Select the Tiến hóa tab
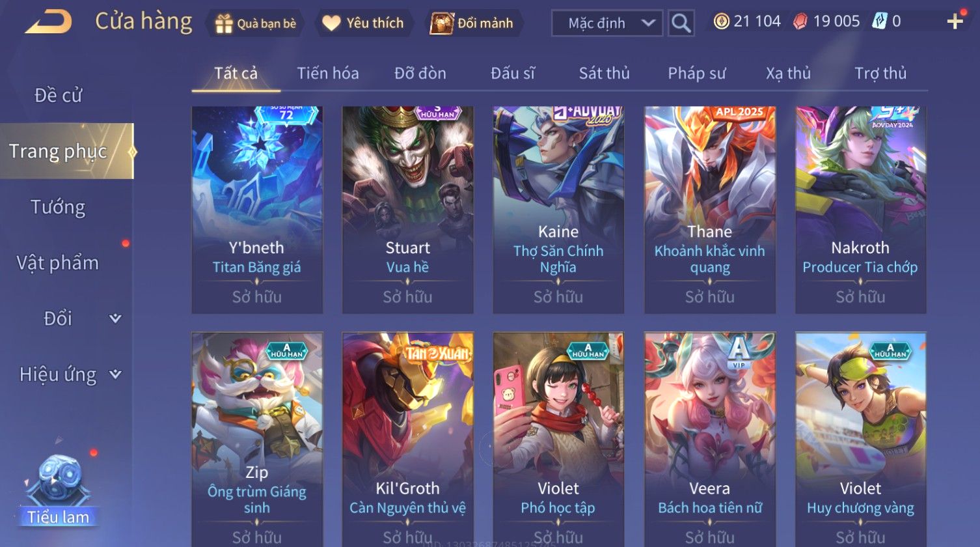Image resolution: width=980 pixels, height=547 pixels. (328, 73)
